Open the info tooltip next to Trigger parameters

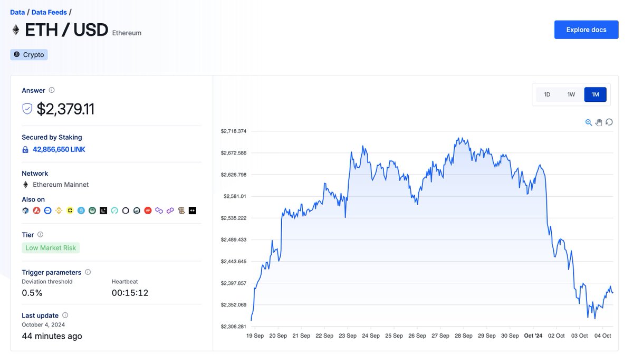[x=88, y=272]
